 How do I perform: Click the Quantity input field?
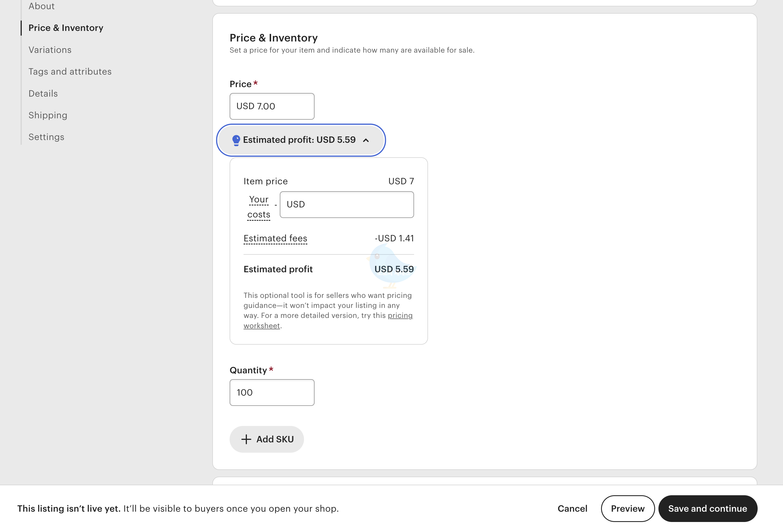click(x=272, y=393)
